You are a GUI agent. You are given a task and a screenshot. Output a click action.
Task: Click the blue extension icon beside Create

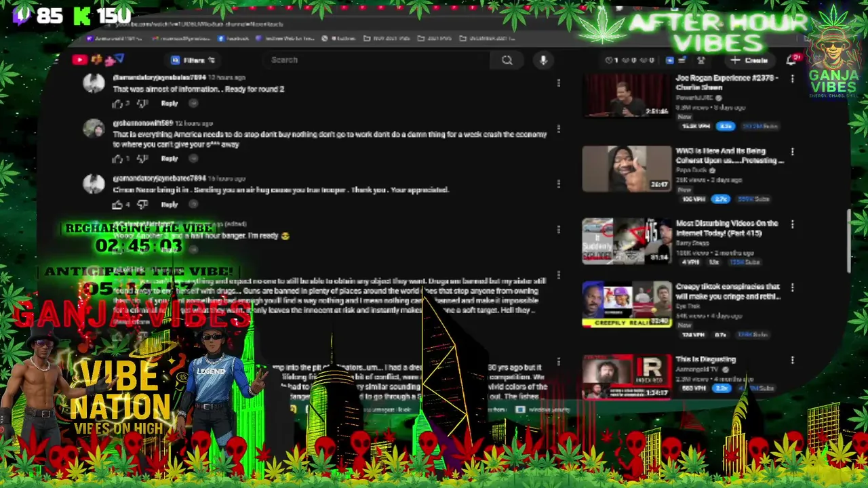pyautogui.click(x=669, y=60)
